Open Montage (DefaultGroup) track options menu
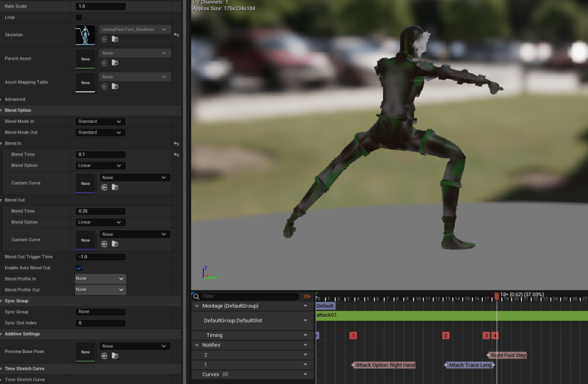This screenshot has height=384, width=588. point(305,306)
